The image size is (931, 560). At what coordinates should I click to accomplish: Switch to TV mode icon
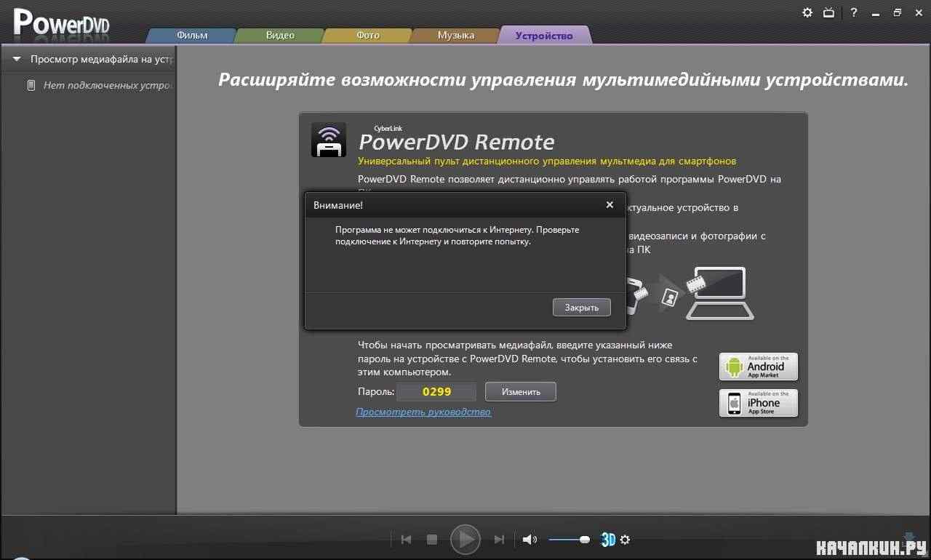tap(829, 12)
